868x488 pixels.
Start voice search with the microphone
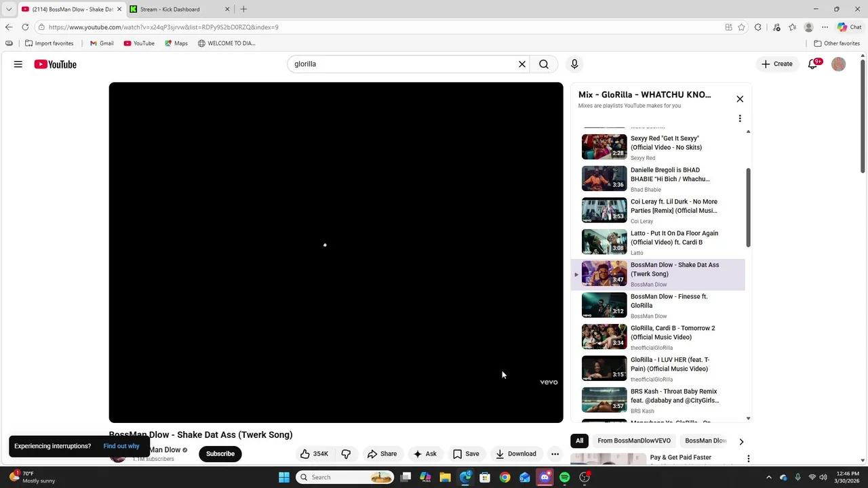click(x=574, y=64)
